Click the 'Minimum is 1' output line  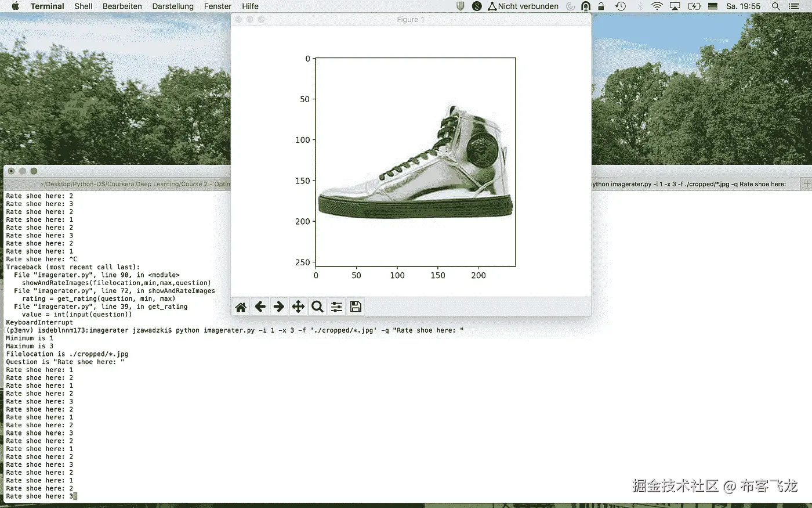tap(30, 338)
